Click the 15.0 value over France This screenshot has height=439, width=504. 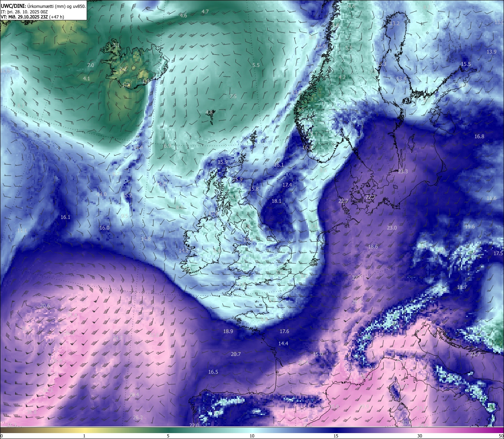pyautogui.click(x=318, y=354)
